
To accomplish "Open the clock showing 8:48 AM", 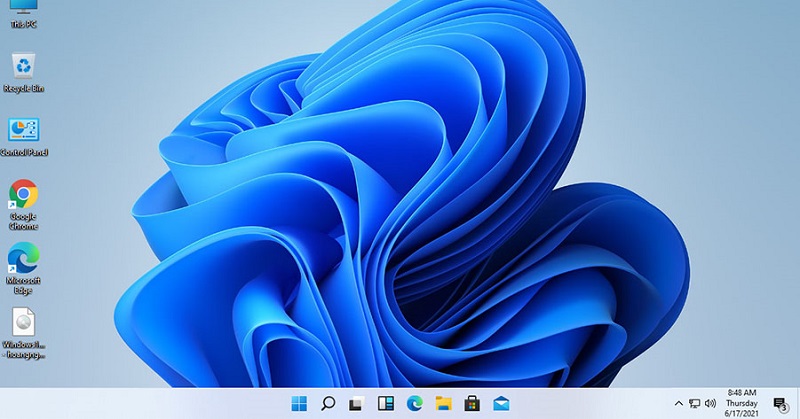I will 742,403.
